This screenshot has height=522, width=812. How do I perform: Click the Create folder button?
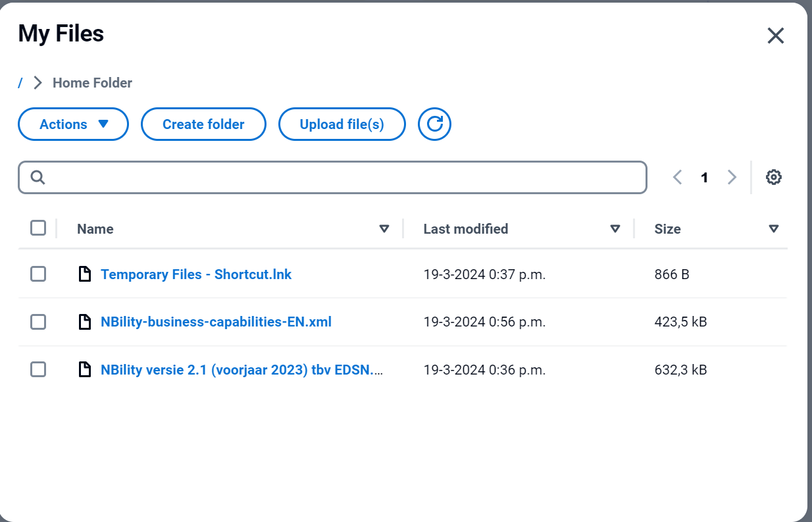click(x=203, y=124)
